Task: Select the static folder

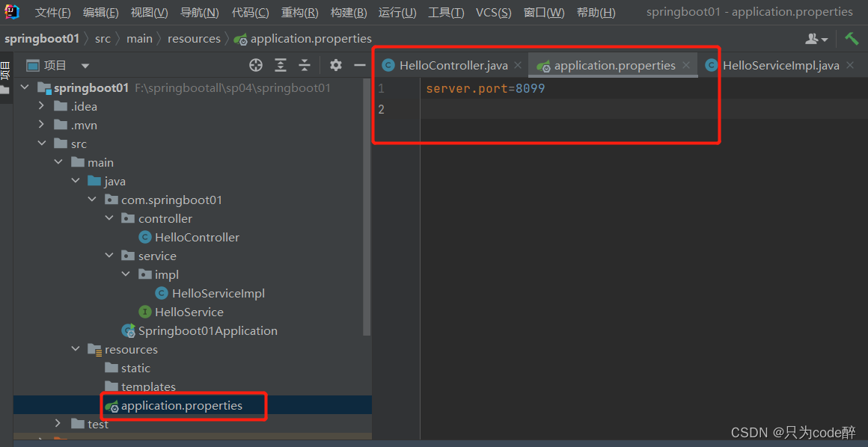Action: [x=128, y=369]
